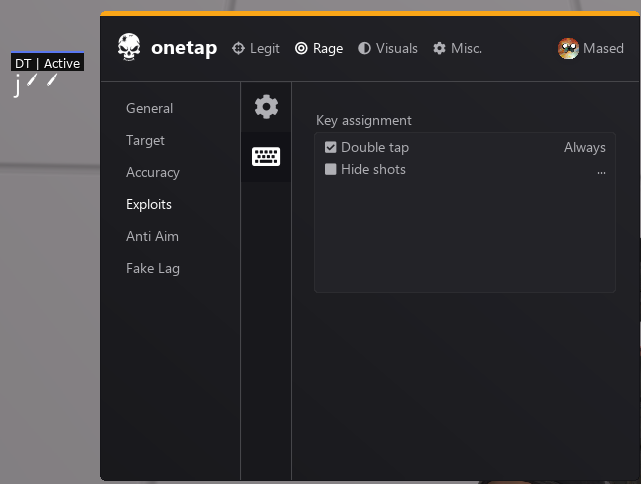Select the Accuracy section

[152, 172]
